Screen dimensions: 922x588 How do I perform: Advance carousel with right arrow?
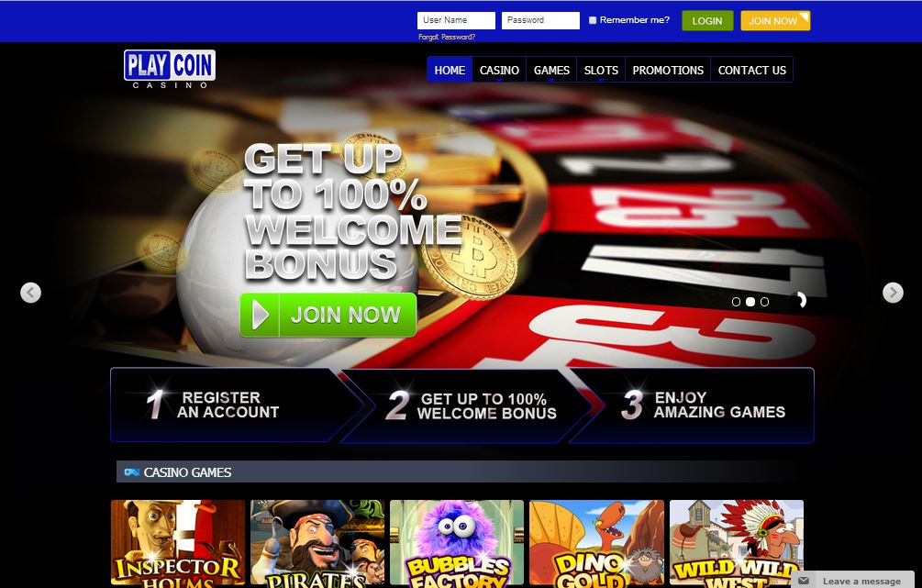pos(893,293)
